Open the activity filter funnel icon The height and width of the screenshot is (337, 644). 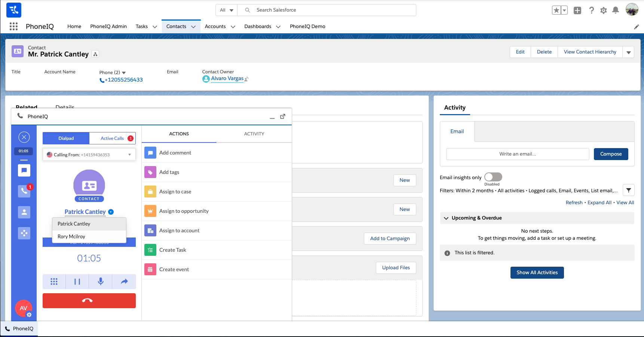[628, 190]
